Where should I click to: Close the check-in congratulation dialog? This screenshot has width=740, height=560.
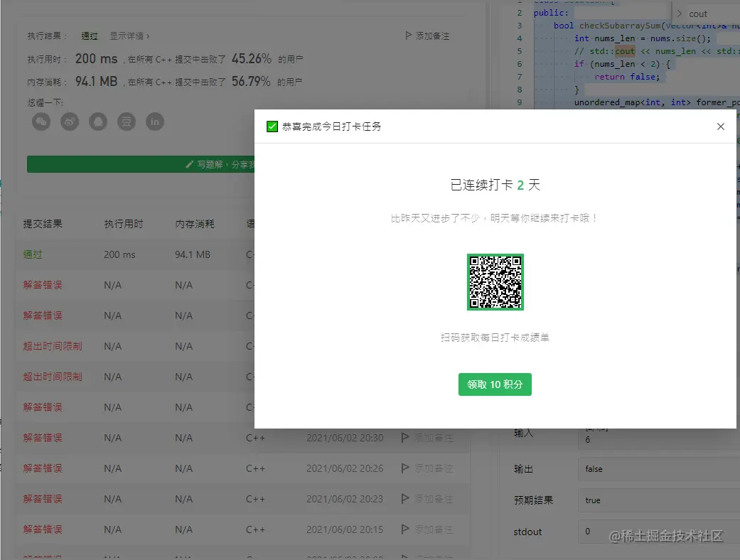coord(720,126)
